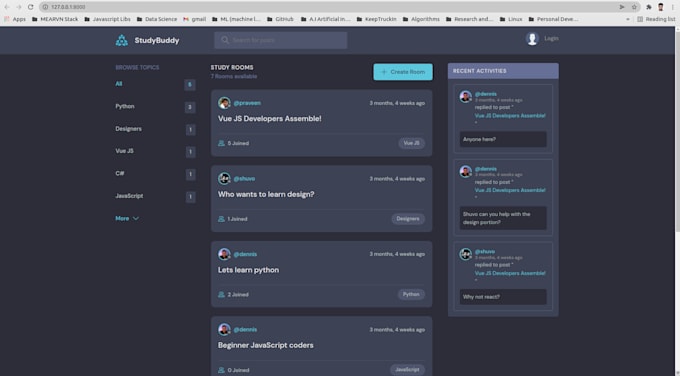680x376 pixels.
Task: Click the participants icon next to 0 Joined
Action: [x=221, y=370]
